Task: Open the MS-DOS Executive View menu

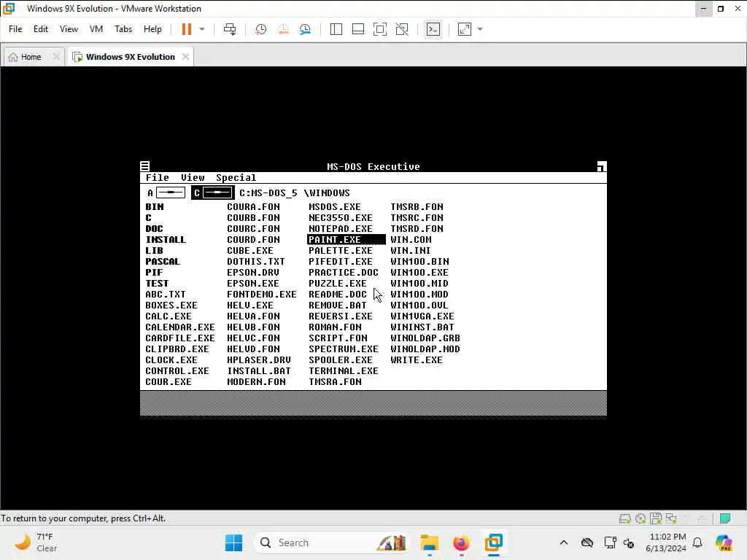Action: (193, 178)
